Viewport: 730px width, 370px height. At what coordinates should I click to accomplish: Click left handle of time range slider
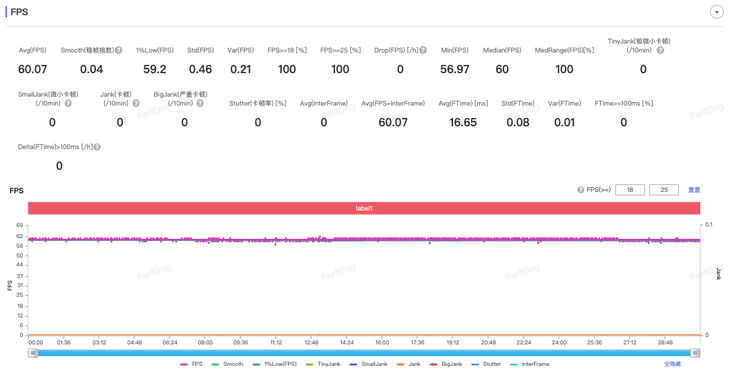tap(33, 353)
